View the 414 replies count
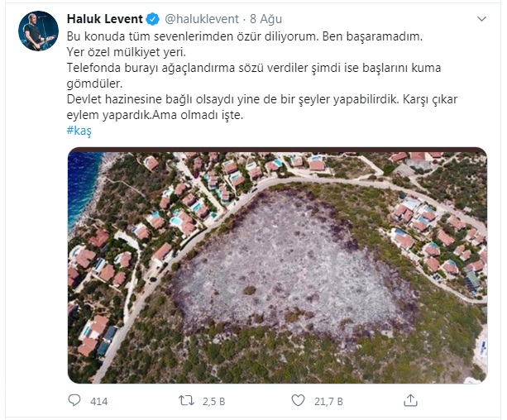Viewport: 507px width, 420px height. click(99, 401)
